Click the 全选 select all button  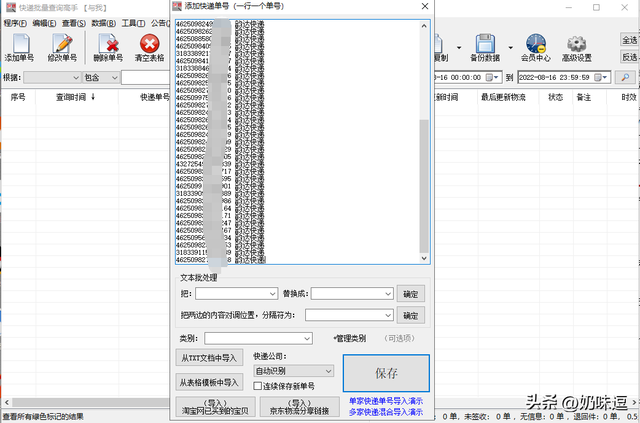[629, 40]
